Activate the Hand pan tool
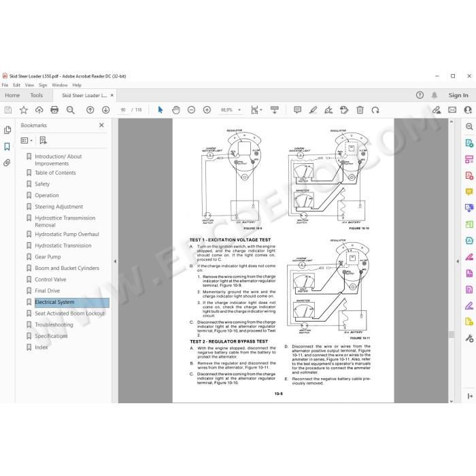The image size is (476, 476). pos(175,110)
